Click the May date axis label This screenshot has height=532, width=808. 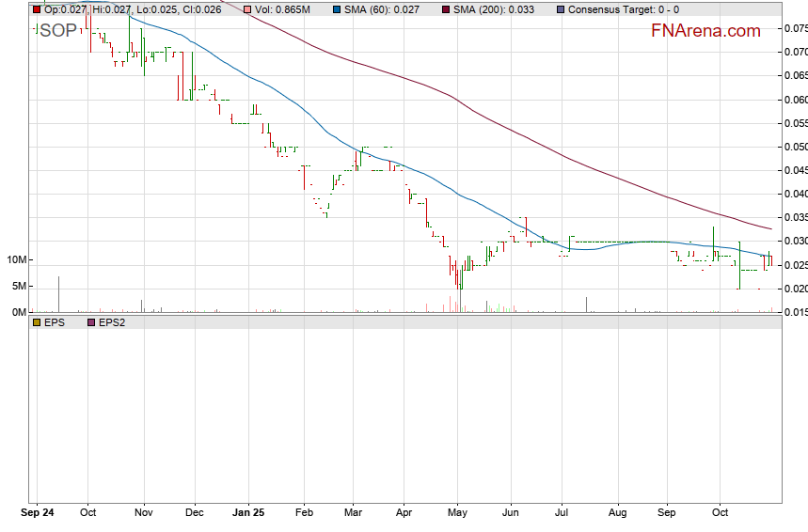(458, 514)
